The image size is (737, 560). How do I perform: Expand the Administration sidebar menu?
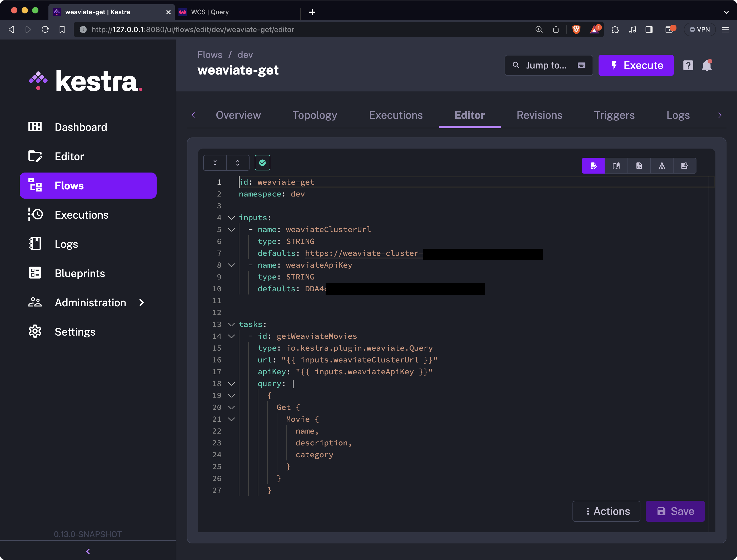click(x=90, y=303)
